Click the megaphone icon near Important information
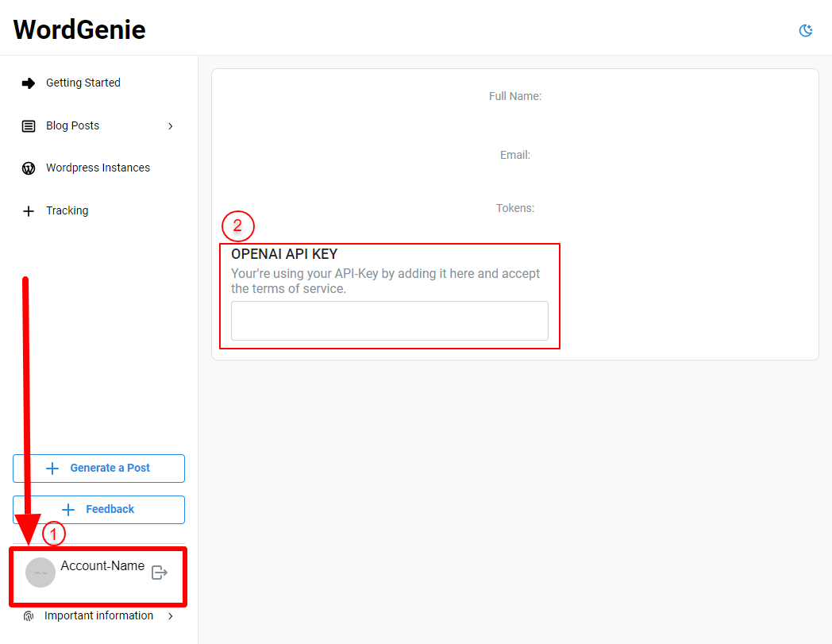The height and width of the screenshot is (644, 832). click(x=28, y=615)
